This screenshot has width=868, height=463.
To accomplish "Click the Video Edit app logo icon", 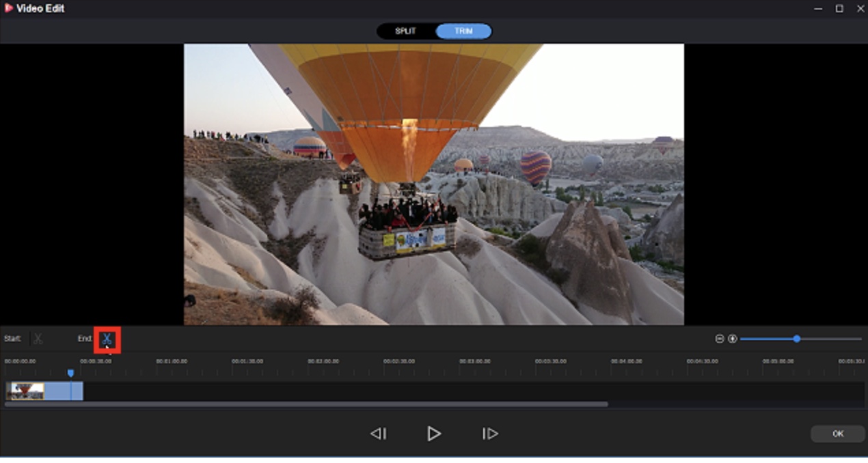I will 8,9.
